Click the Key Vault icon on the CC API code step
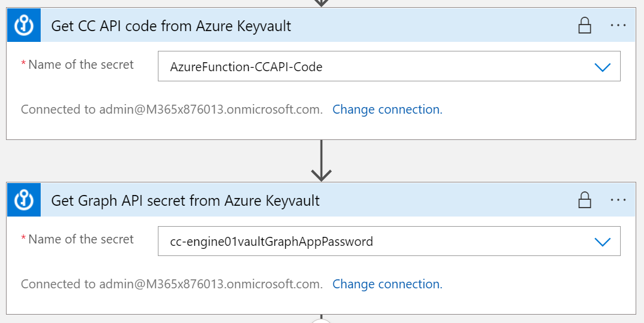644x323 pixels. pyautogui.click(x=24, y=26)
